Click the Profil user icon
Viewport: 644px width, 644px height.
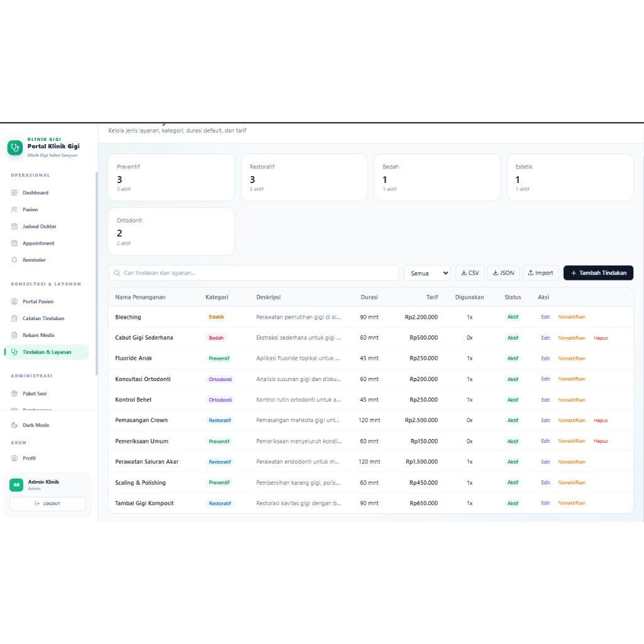[14, 458]
